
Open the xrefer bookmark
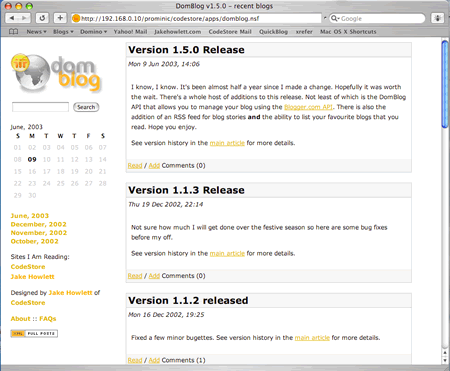tap(304, 32)
